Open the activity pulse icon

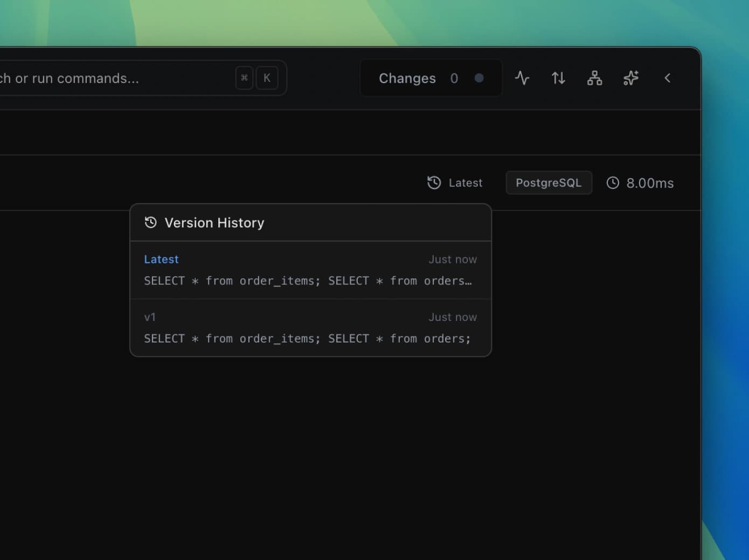(x=522, y=78)
